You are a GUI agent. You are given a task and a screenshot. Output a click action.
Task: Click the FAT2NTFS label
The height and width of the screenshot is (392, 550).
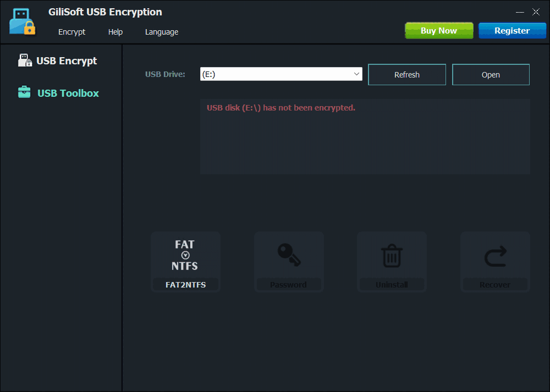tap(185, 285)
